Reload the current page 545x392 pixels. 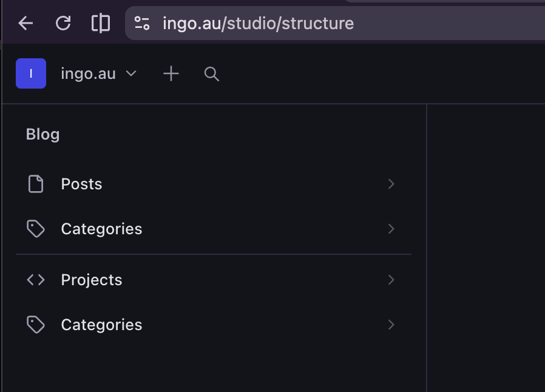pyautogui.click(x=63, y=24)
